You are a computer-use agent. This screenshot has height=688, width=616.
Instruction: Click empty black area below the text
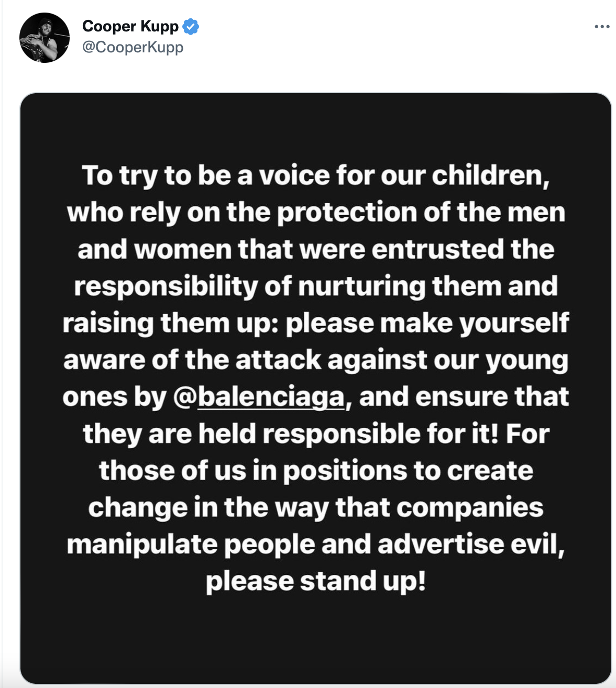click(315, 639)
